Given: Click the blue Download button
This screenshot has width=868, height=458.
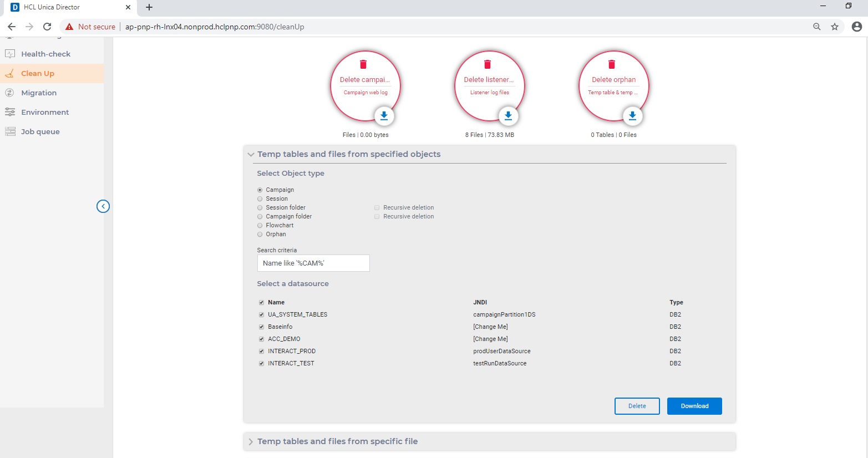Looking at the screenshot, I should tap(694, 406).
